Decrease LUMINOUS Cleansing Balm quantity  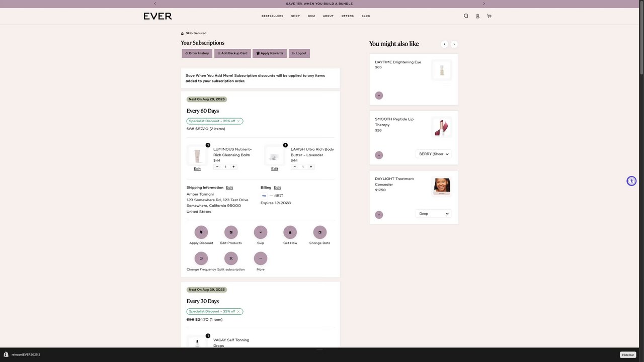click(217, 167)
